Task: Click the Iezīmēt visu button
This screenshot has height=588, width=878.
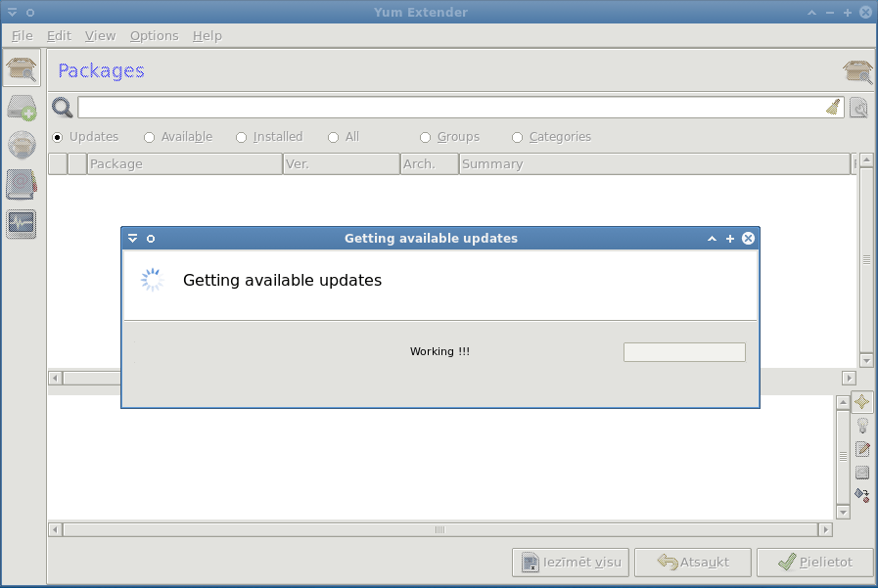Action: pyautogui.click(x=571, y=563)
